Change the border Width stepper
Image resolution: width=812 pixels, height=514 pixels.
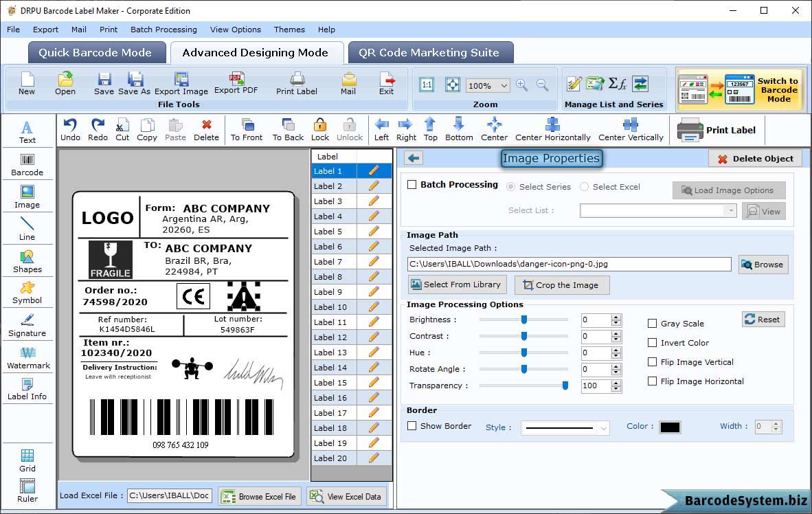click(x=776, y=427)
